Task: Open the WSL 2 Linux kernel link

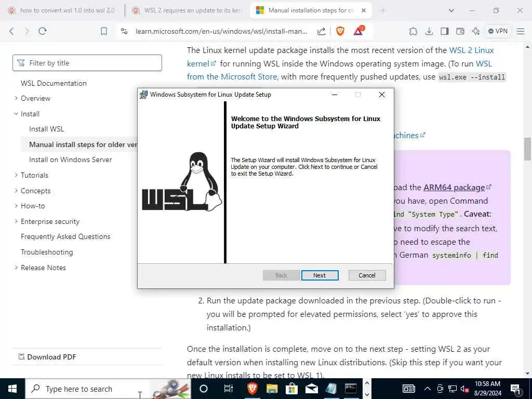Action: click(x=471, y=50)
